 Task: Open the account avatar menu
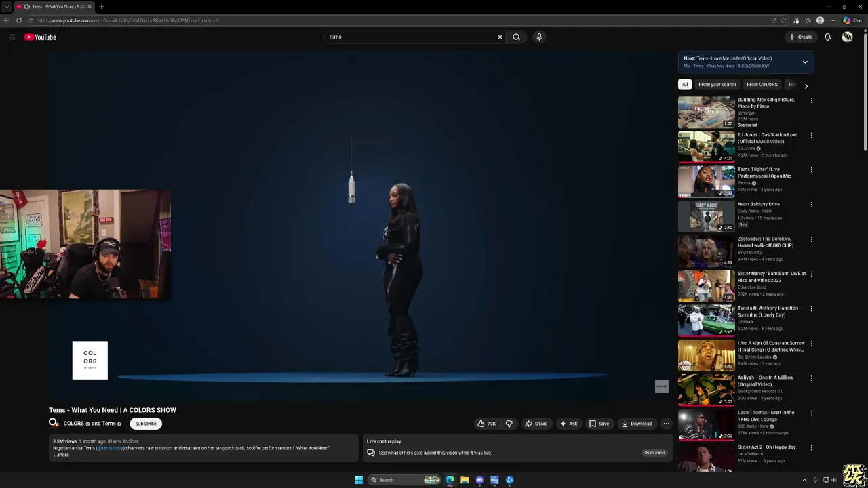847,37
